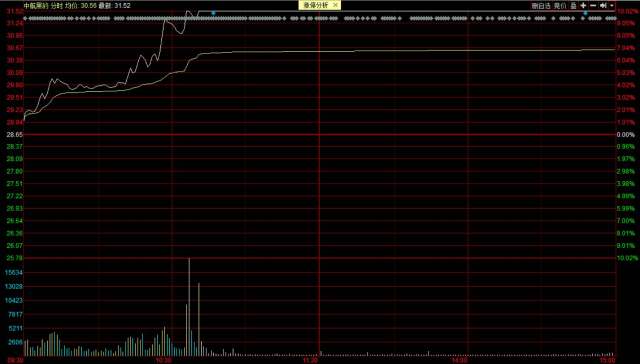
Task: Toggle the speaker sound icon
Action: click(x=603, y=6)
